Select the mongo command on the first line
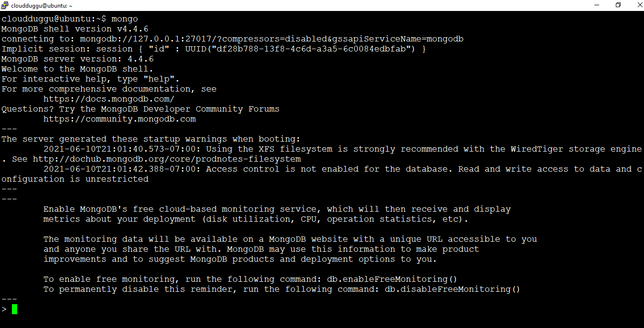The width and height of the screenshot is (644, 328). (125, 19)
